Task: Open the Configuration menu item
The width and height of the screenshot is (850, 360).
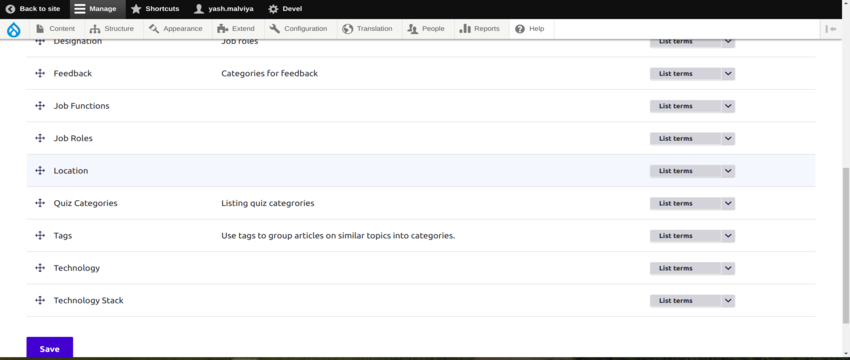Action: [x=299, y=29]
